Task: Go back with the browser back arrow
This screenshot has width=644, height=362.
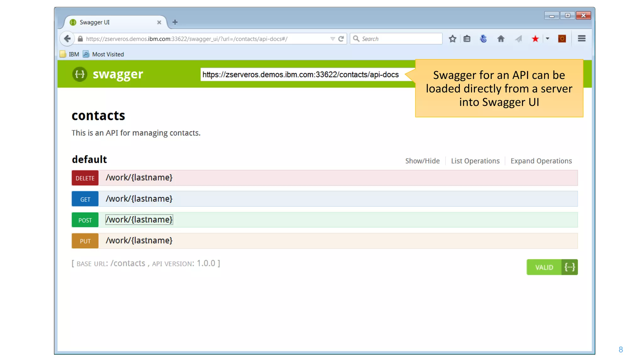Action: coord(67,39)
